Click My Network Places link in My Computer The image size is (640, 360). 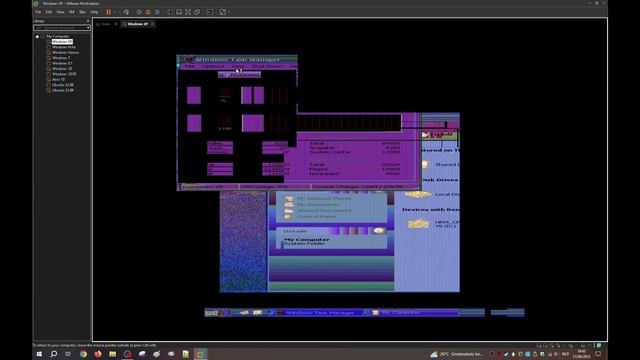pyautogui.click(x=324, y=198)
